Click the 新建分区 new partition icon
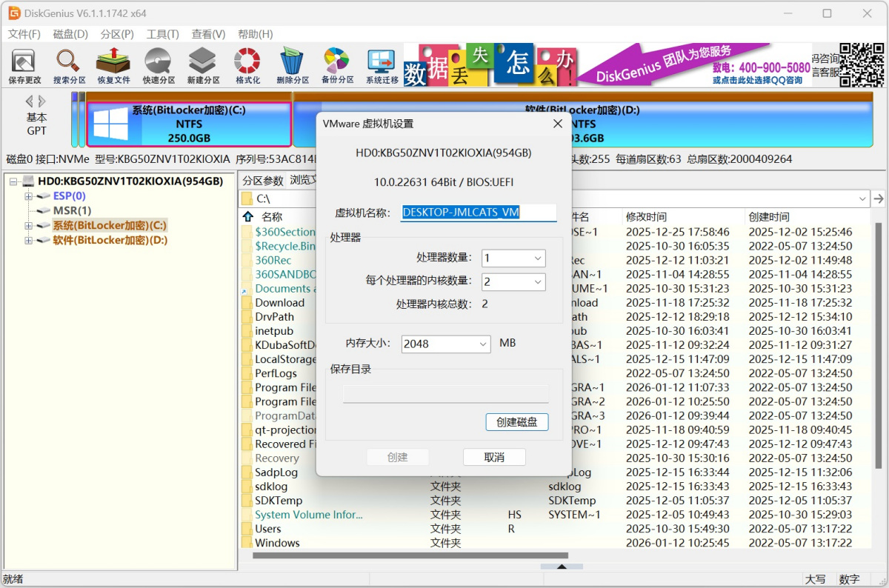Image resolution: width=889 pixels, height=588 pixels. coord(203,65)
